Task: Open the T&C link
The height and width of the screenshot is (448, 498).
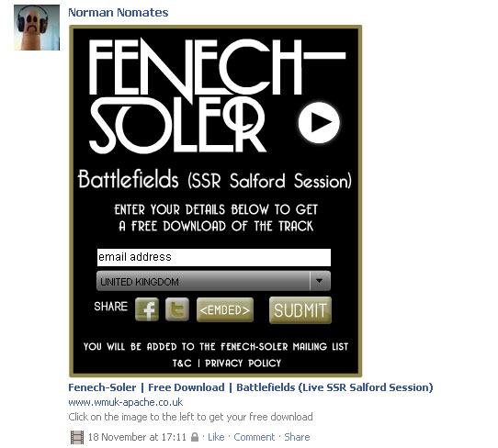Action: click(x=182, y=363)
